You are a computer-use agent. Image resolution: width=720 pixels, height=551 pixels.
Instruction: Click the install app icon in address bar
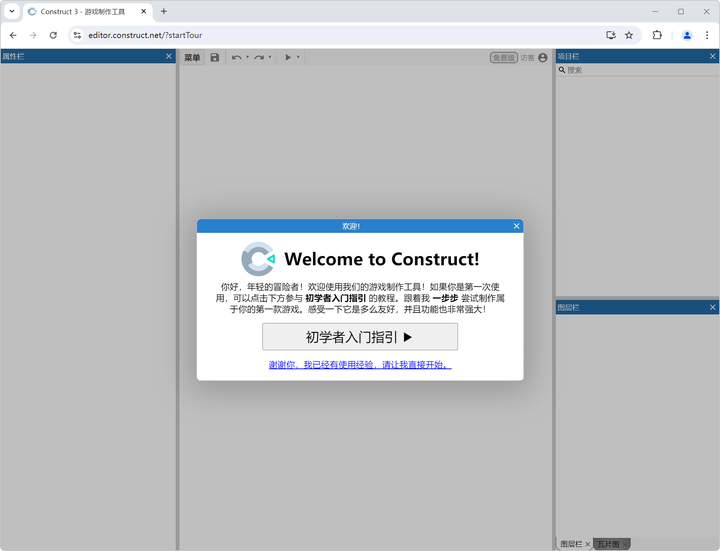pyautogui.click(x=611, y=35)
